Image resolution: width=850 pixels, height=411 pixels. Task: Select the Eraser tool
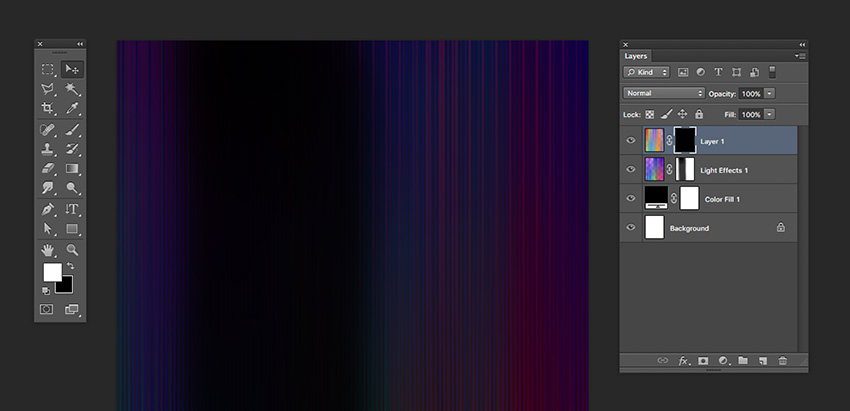[48, 168]
